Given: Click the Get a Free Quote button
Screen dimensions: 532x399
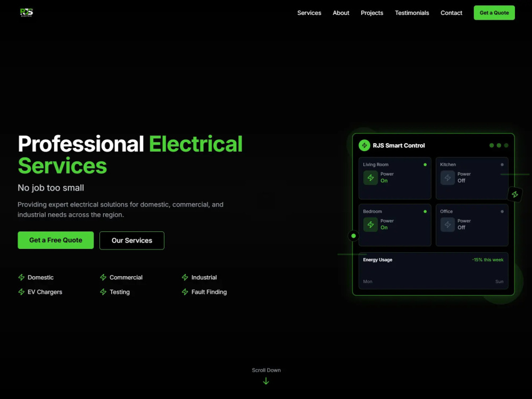Looking at the screenshot, I should (56, 240).
